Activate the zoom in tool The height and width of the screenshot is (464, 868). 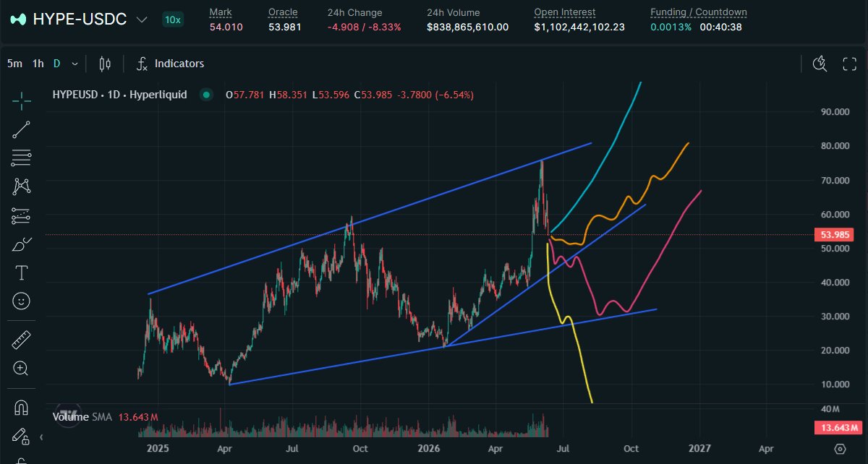click(22, 369)
